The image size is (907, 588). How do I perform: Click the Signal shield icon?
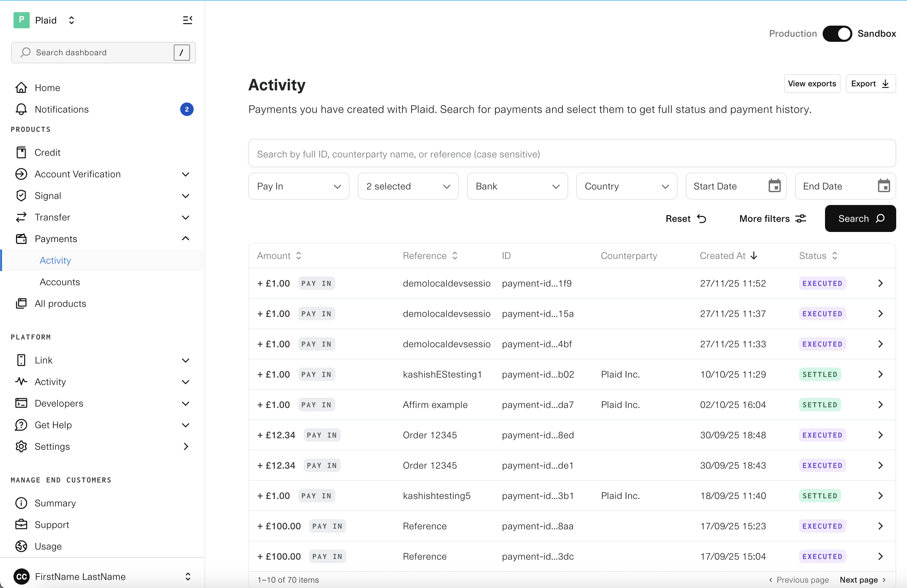[21, 195]
